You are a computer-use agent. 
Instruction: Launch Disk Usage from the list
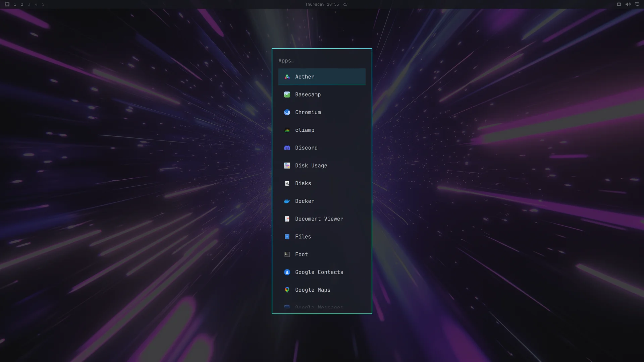coord(322,166)
